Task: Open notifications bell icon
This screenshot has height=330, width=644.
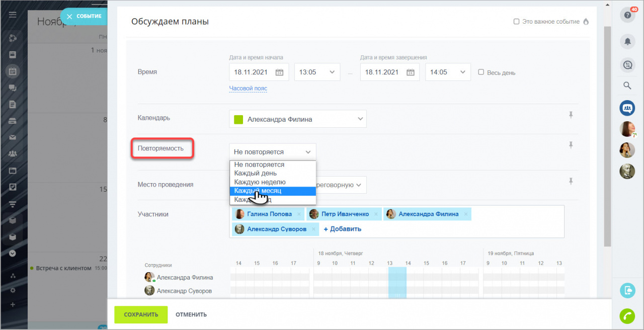Action: (x=627, y=41)
